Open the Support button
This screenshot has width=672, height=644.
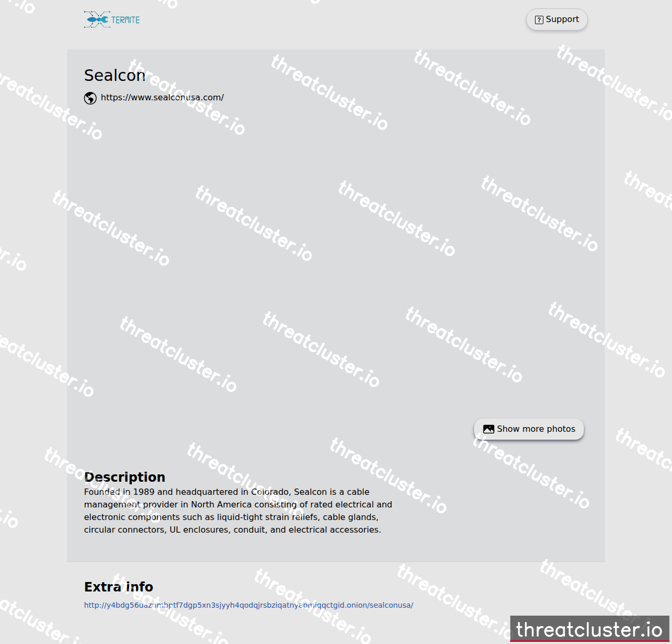point(556,19)
